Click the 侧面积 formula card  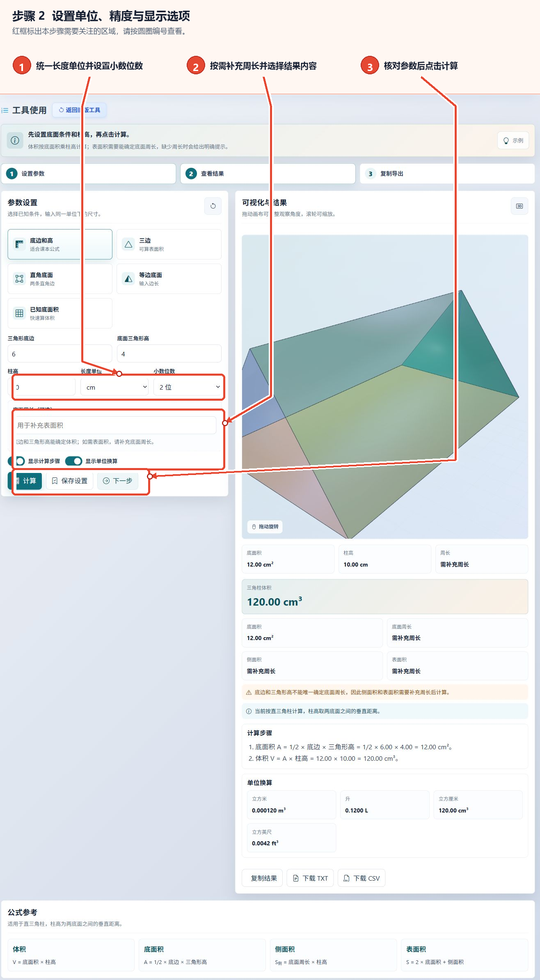[x=333, y=955]
